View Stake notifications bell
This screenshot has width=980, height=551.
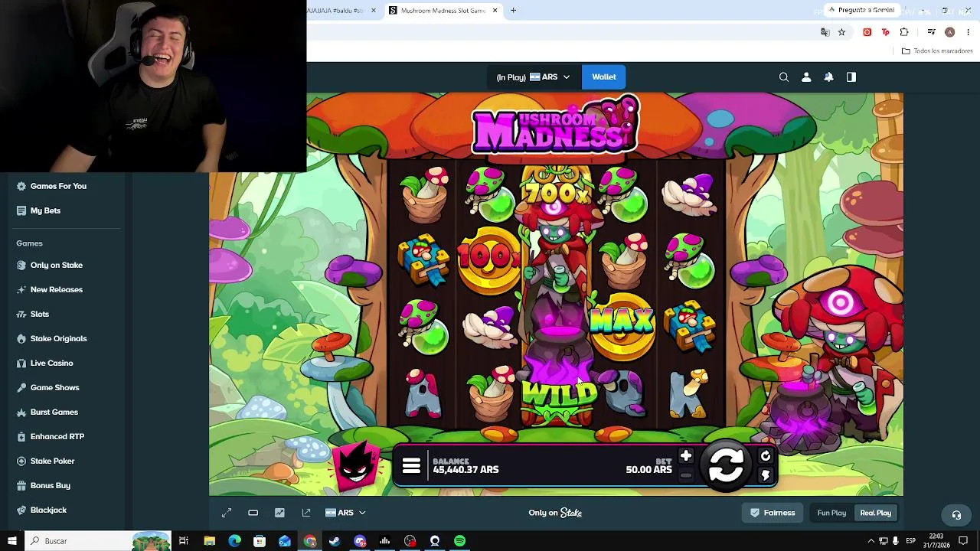(x=828, y=77)
